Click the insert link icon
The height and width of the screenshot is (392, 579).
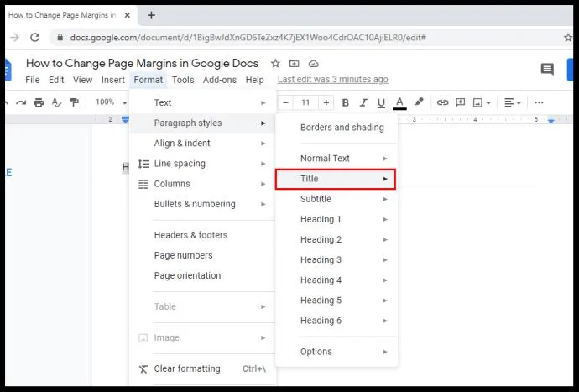(x=442, y=102)
